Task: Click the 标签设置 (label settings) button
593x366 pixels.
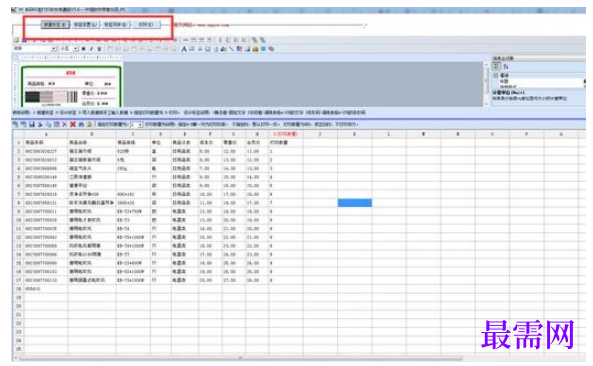Action: 85,25
